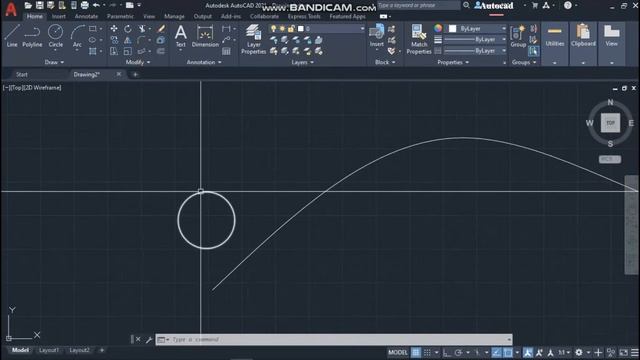
Task: Select the Stretch tool in Modify panel
Action: 114,51
